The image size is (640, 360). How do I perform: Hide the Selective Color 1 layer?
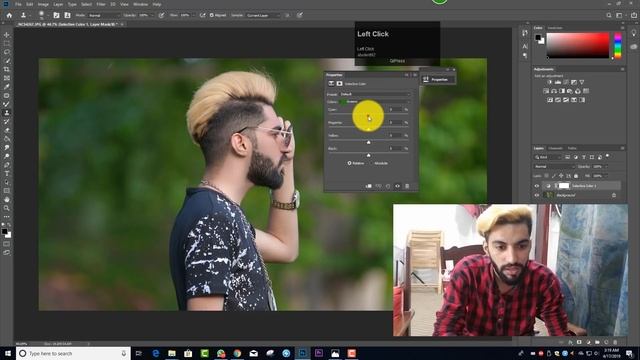[537, 186]
